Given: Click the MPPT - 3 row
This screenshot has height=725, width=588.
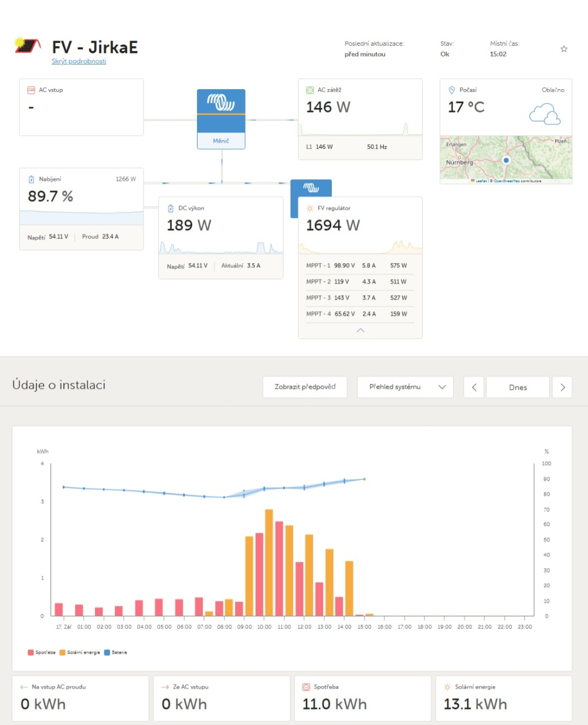Looking at the screenshot, I should coord(360,298).
